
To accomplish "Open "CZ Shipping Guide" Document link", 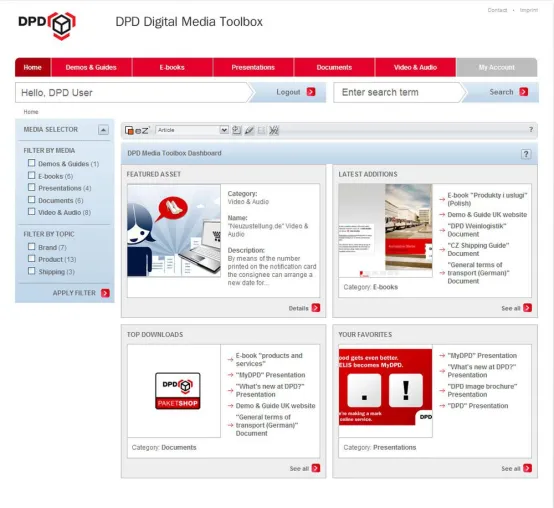I will click(478, 249).
